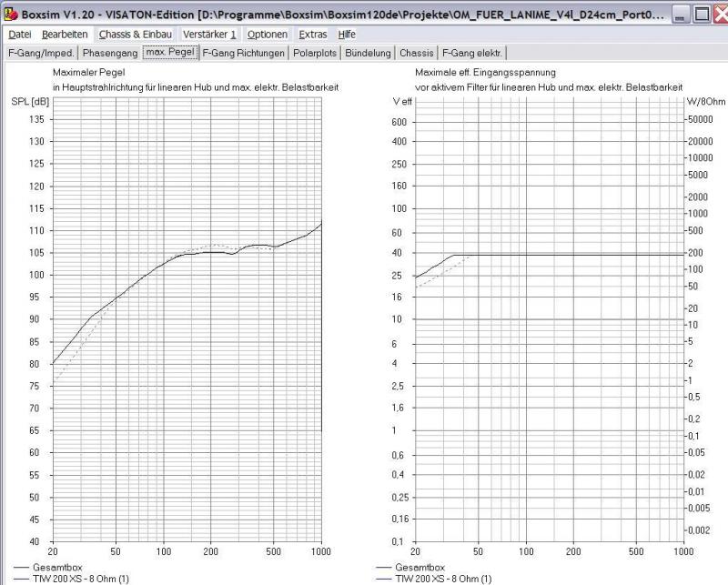Click the 'V eff' axis label
Screen dimensions: 728x585
[402, 102]
